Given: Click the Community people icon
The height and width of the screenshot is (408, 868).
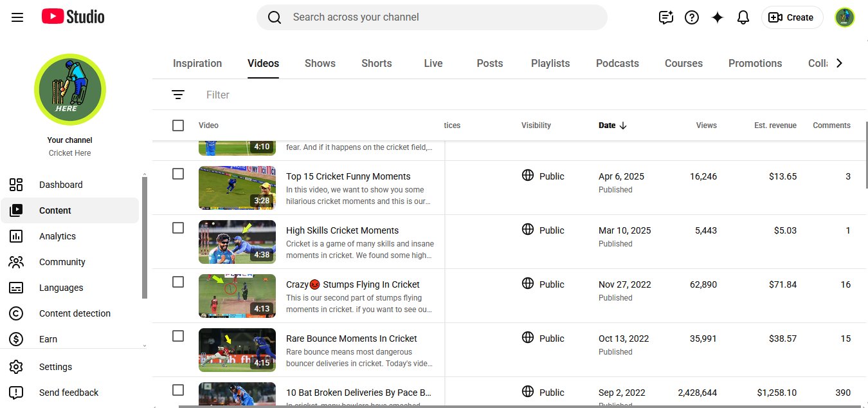Looking at the screenshot, I should (x=16, y=262).
